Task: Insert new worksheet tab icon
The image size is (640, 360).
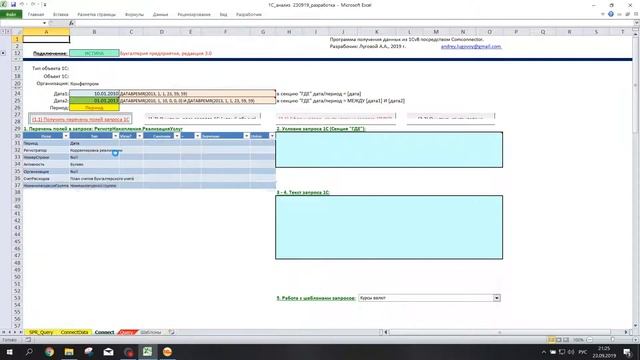Action: [171, 332]
